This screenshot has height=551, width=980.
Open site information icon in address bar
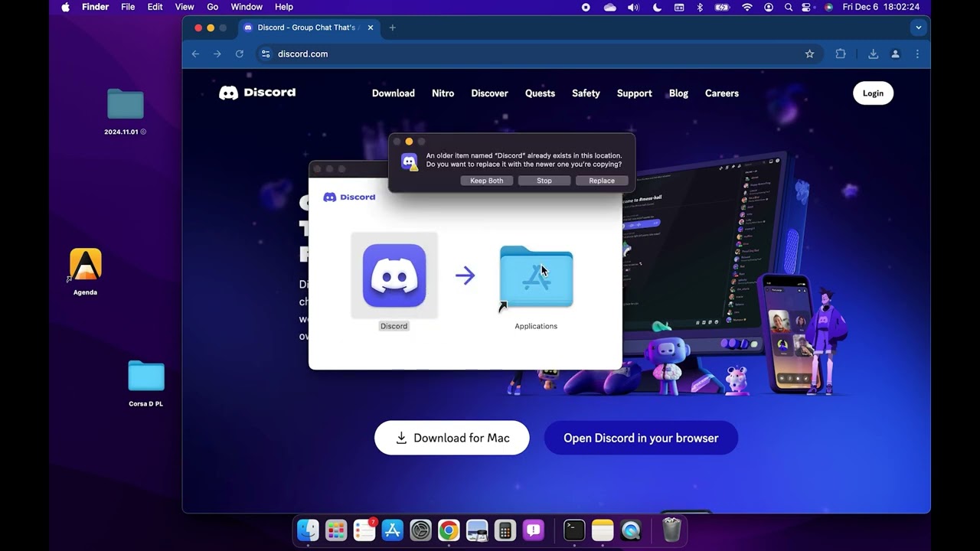pyautogui.click(x=266, y=54)
